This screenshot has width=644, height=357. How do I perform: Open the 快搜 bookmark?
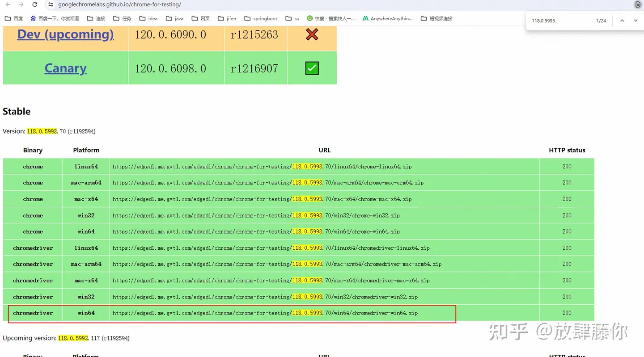point(331,18)
